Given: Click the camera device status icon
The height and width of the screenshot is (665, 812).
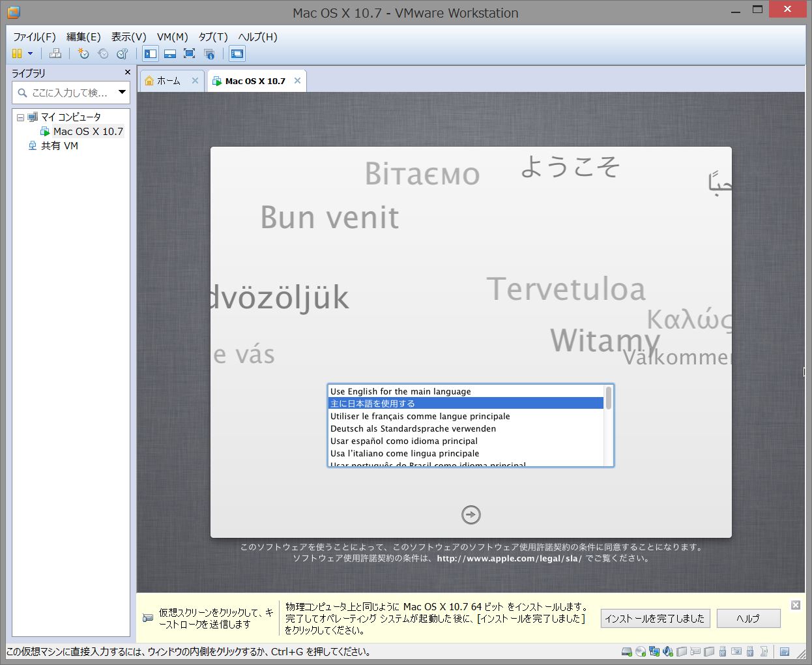Looking at the screenshot, I should pyautogui.click(x=736, y=651).
